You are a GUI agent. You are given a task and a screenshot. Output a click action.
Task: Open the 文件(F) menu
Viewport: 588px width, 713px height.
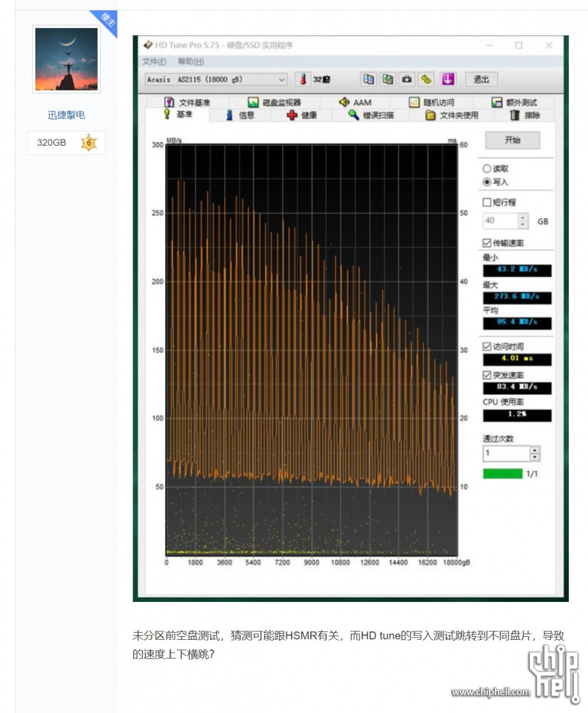(154, 61)
